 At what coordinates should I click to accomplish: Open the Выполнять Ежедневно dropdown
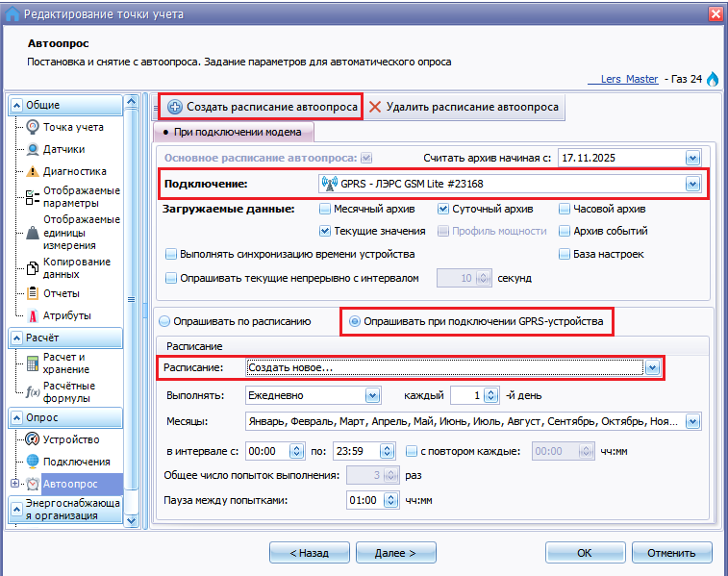point(371,395)
